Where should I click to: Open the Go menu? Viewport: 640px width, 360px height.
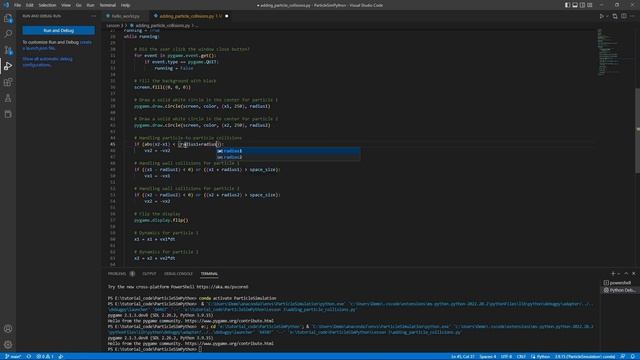pos(78,5)
